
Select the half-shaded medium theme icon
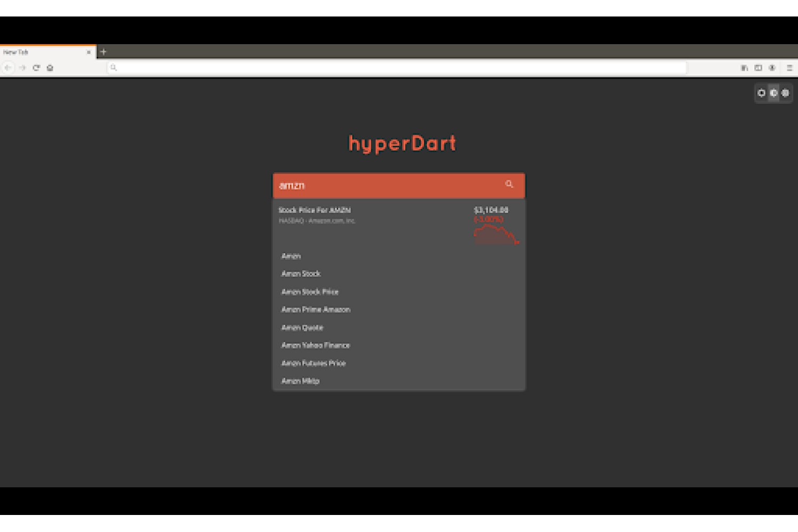[x=774, y=93]
